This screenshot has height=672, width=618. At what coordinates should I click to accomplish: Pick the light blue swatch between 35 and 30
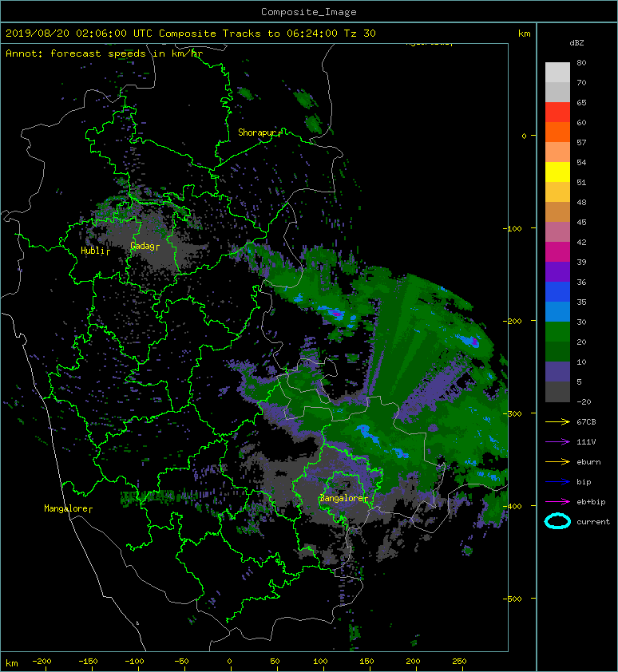click(x=557, y=311)
